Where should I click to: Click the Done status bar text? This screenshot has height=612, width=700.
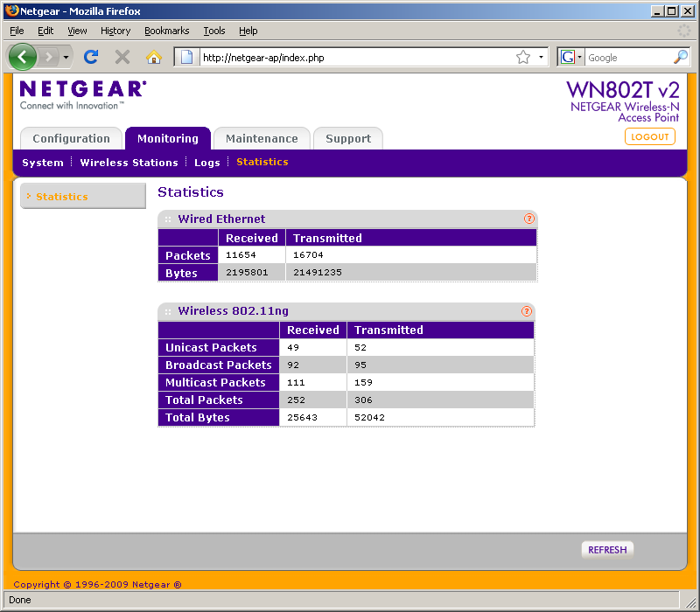[x=20, y=600]
